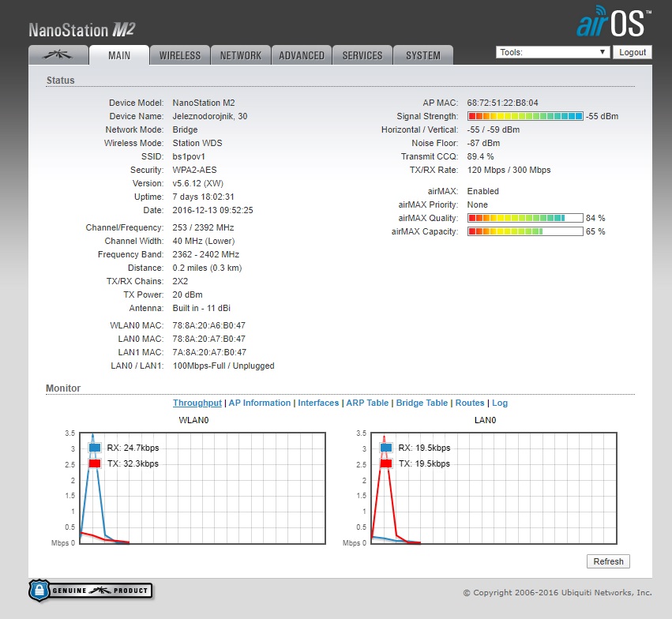Click the WLAN0 RX blue legend swatch

pyautogui.click(x=95, y=448)
